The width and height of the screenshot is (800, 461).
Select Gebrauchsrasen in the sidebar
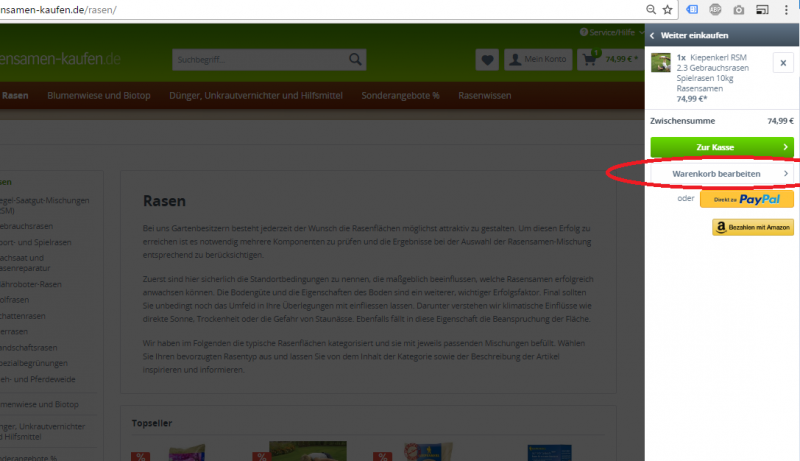click(x=27, y=226)
